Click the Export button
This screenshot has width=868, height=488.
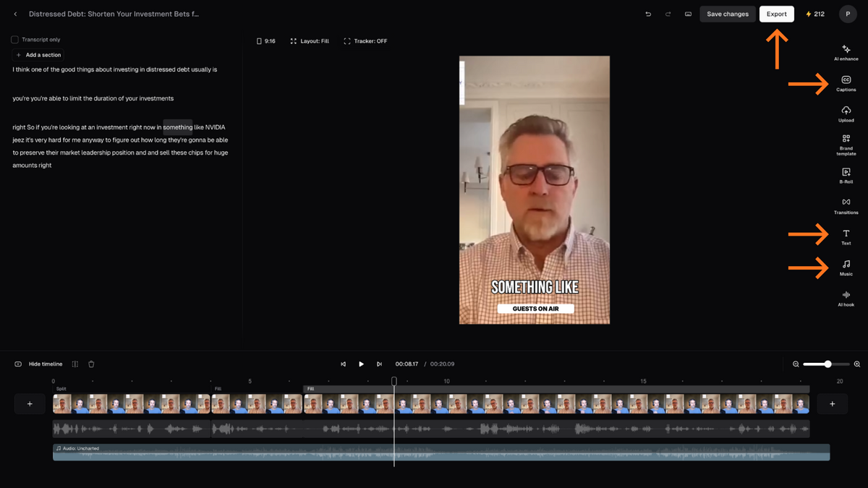pyautogui.click(x=776, y=14)
